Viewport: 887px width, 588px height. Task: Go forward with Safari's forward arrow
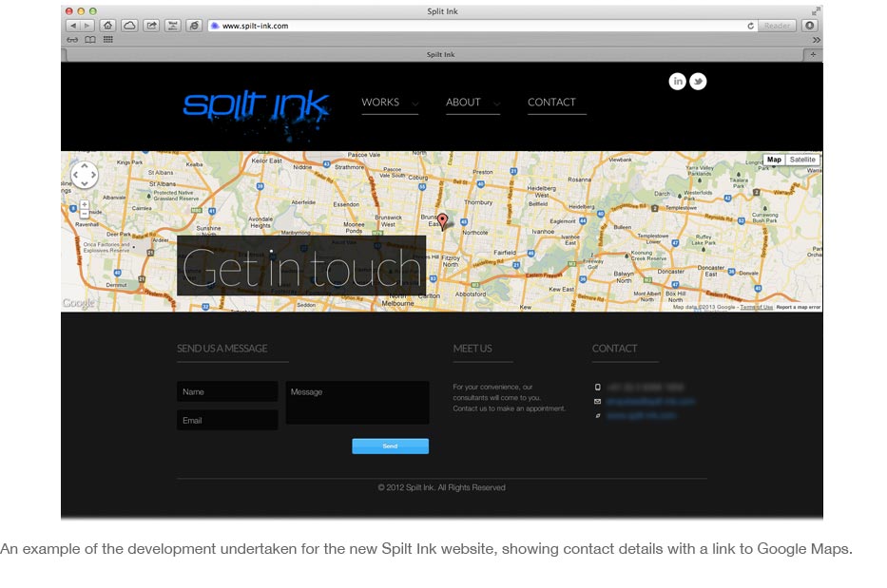coord(87,26)
